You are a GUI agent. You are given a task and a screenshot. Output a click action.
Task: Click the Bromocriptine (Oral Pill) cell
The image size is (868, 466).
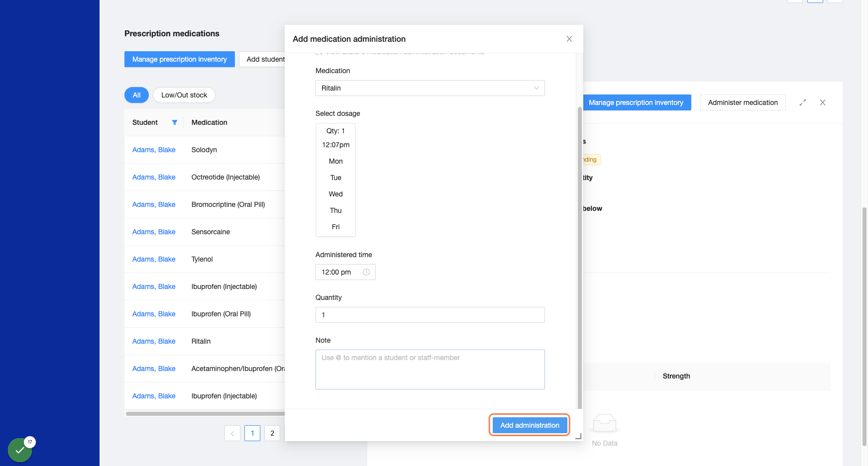click(x=228, y=204)
